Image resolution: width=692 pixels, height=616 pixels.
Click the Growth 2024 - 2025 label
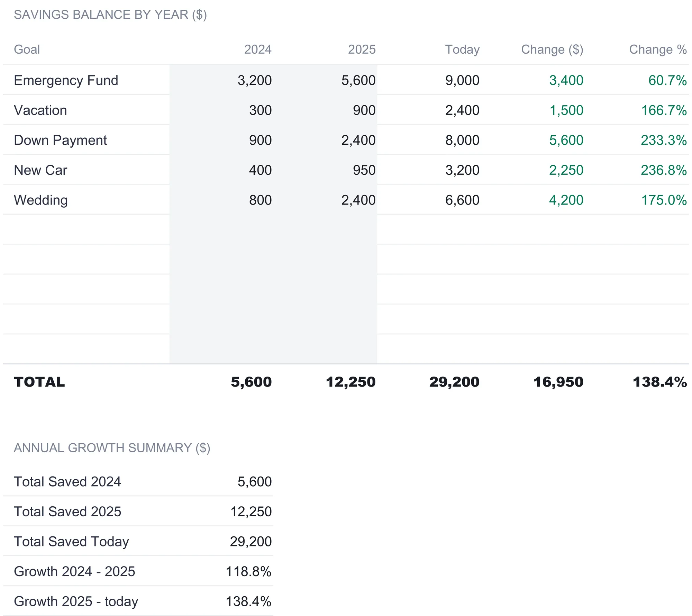pyautogui.click(x=74, y=571)
